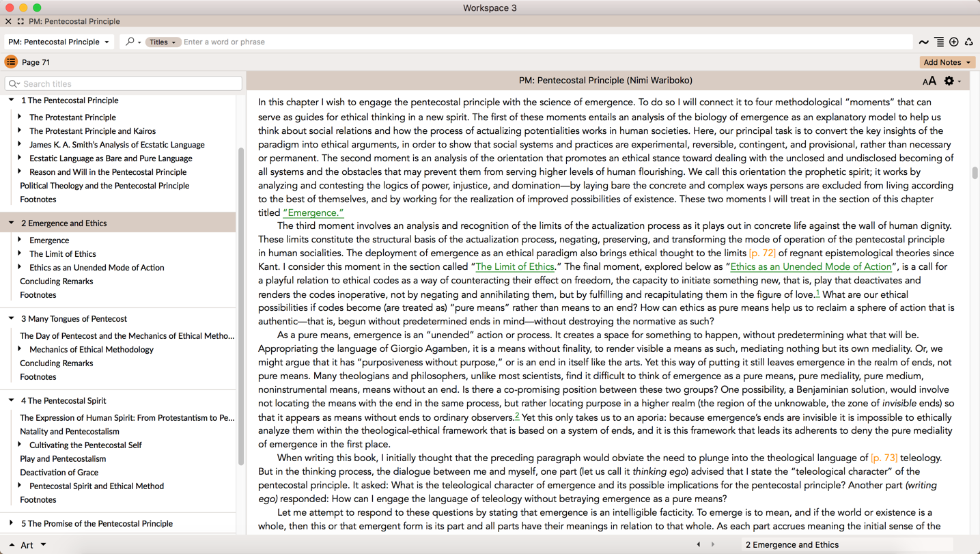Open the gear display settings

pos(952,81)
